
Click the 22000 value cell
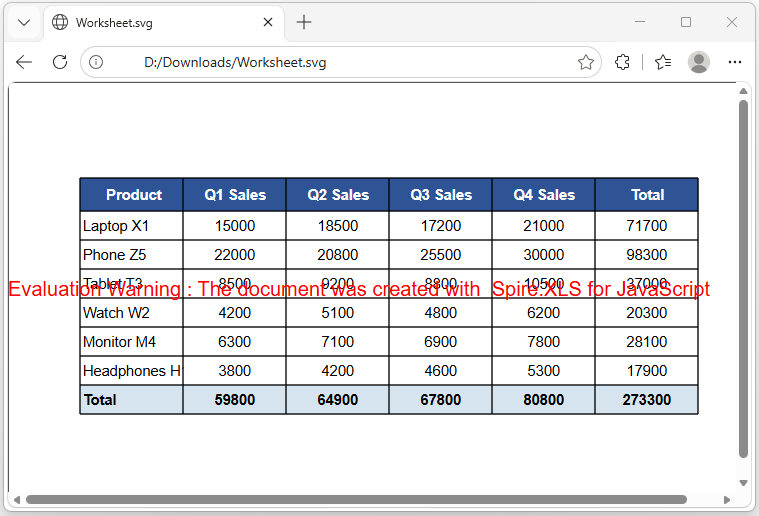point(235,255)
